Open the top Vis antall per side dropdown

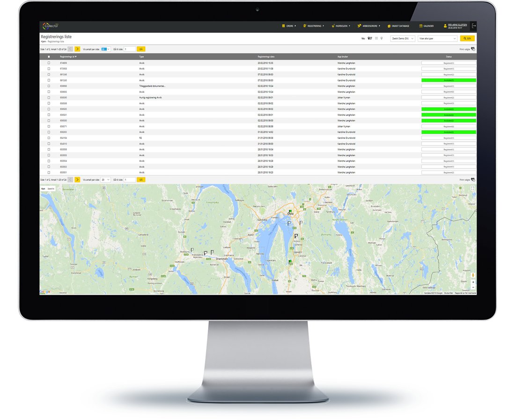tap(106, 49)
